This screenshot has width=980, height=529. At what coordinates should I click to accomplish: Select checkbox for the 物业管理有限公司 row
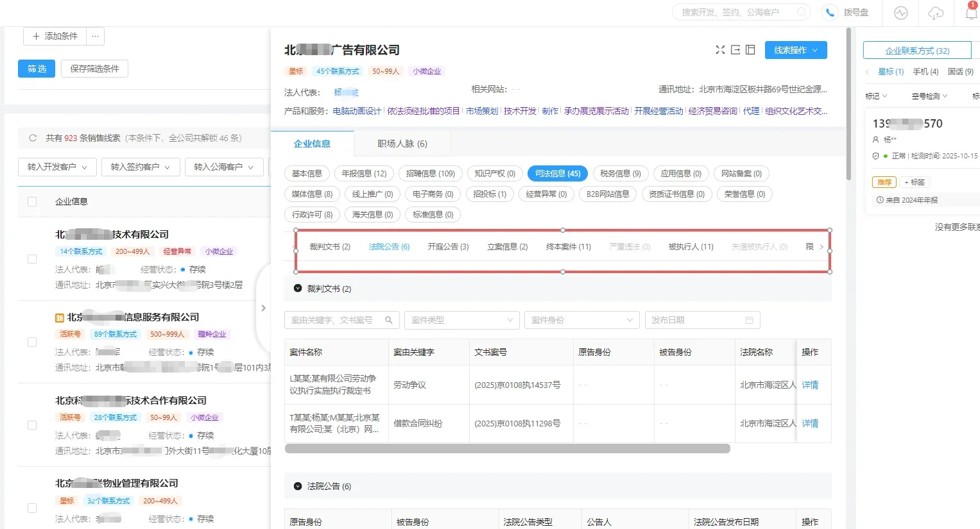tap(32, 508)
